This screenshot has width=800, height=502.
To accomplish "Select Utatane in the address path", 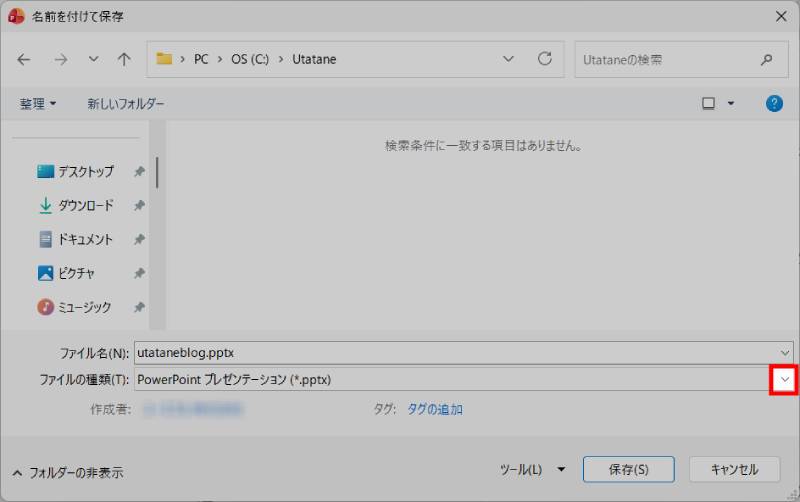I will click(x=314, y=59).
